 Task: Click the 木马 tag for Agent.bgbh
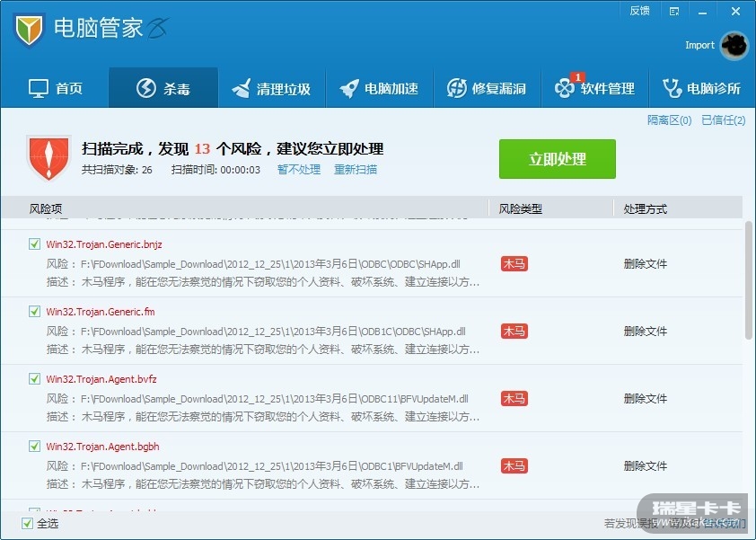(514, 466)
